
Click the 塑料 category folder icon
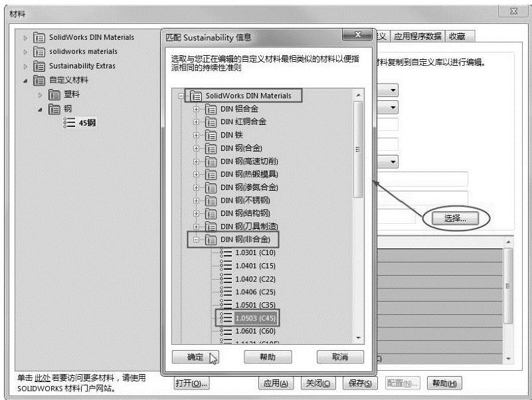pyautogui.click(x=54, y=95)
